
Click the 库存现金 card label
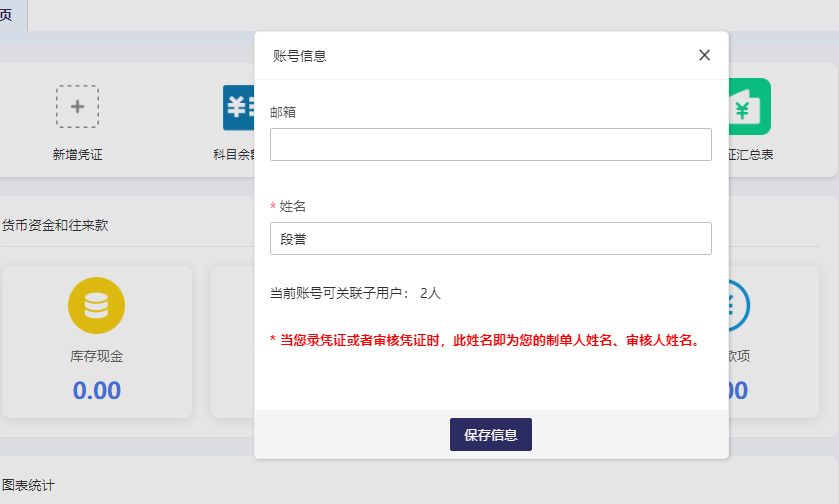tap(96, 356)
